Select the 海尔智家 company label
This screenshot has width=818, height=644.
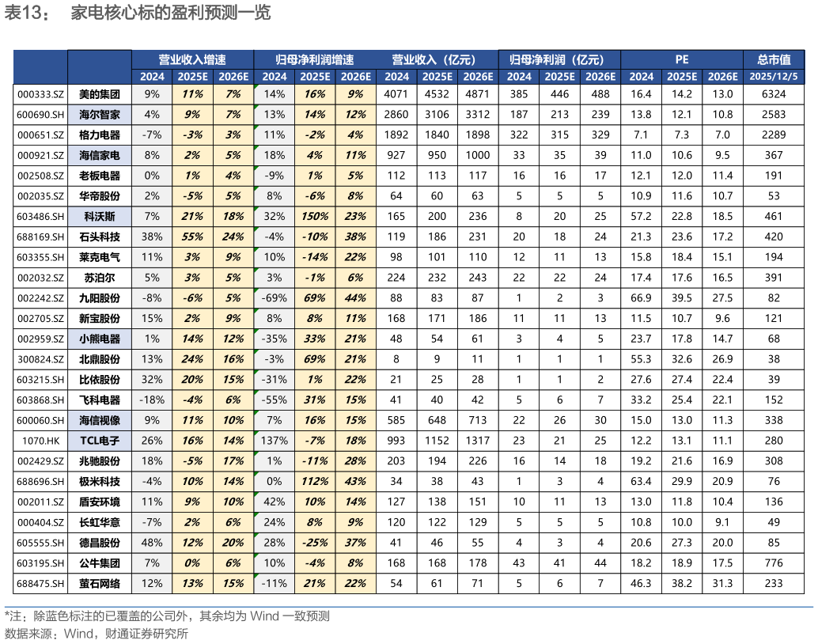(x=100, y=114)
